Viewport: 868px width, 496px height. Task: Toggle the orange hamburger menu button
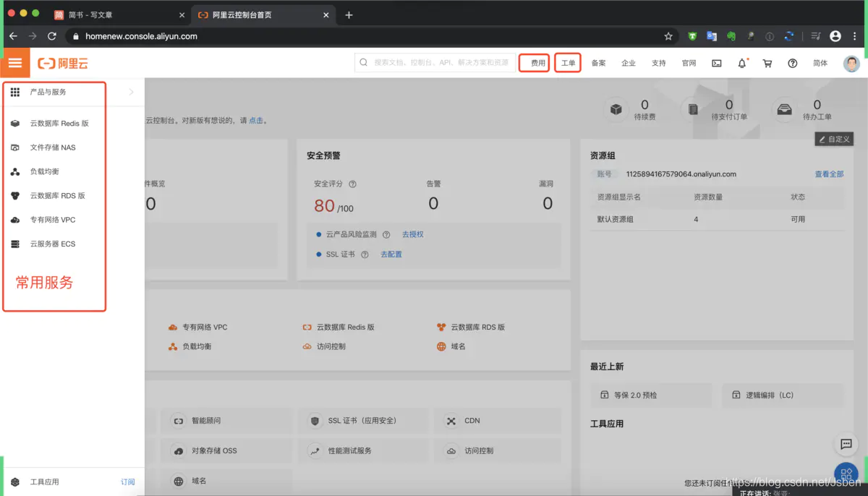click(x=14, y=63)
